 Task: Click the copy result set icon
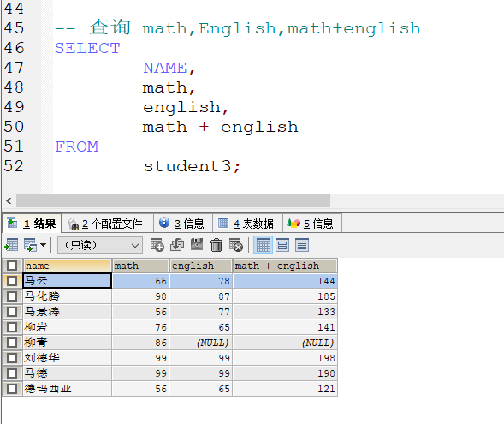(x=30, y=245)
